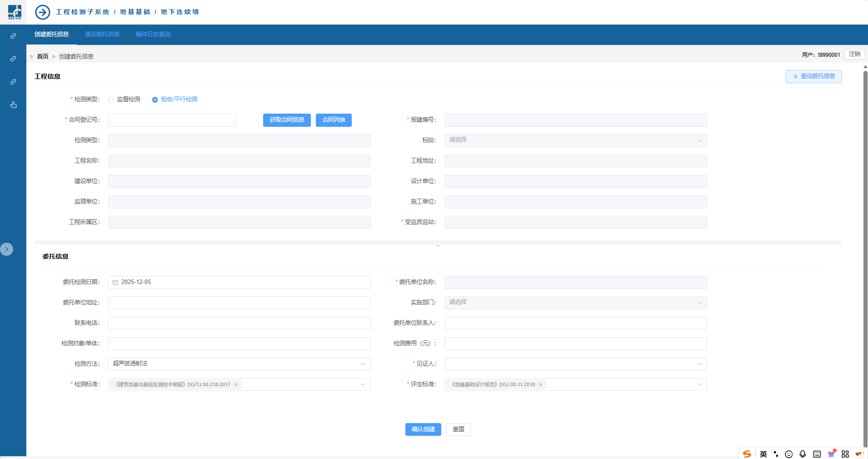
Task: Click the calendar icon in 委托检测日期 field
Action: 115,282
